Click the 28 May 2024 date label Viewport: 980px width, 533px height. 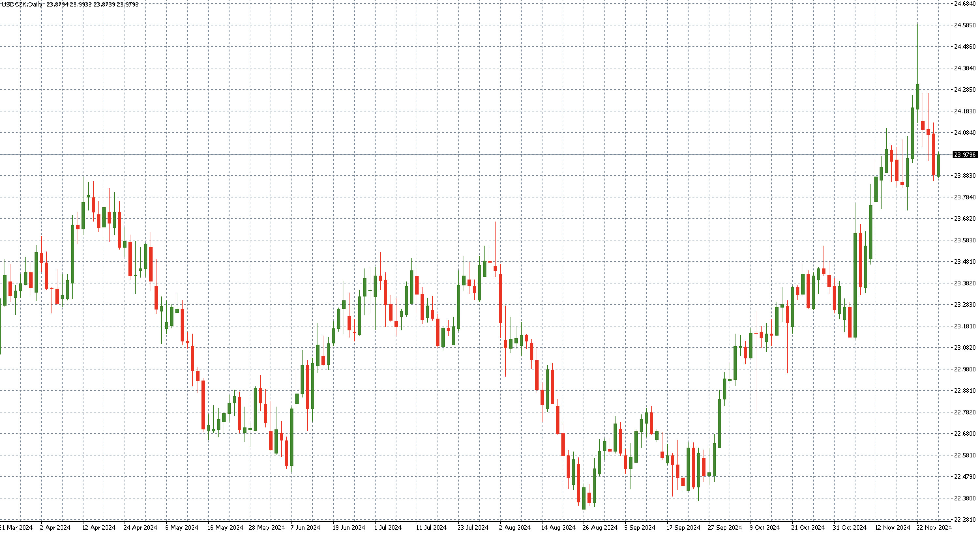(267, 528)
